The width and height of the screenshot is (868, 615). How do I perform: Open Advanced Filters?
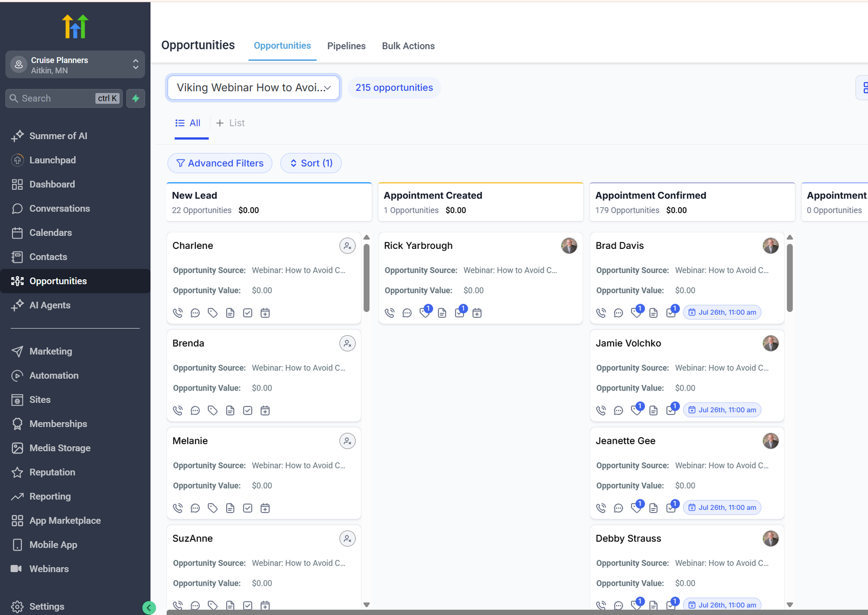[x=220, y=163]
